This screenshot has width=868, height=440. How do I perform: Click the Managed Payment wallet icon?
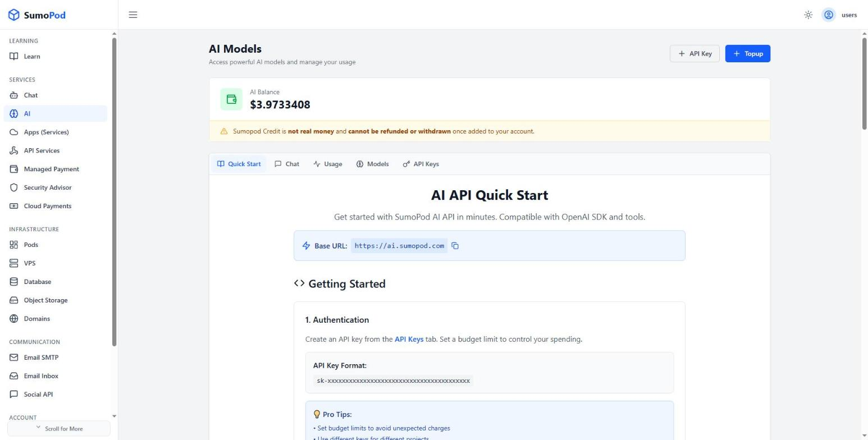[14, 169]
